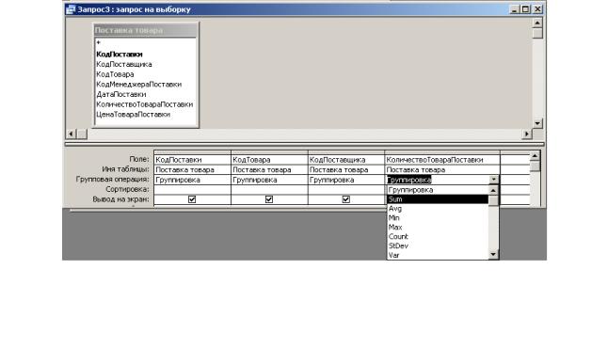This screenshot has width=608, height=364.
Task: Click the КодПоставки cell in the Поле row
Action: coord(192,160)
